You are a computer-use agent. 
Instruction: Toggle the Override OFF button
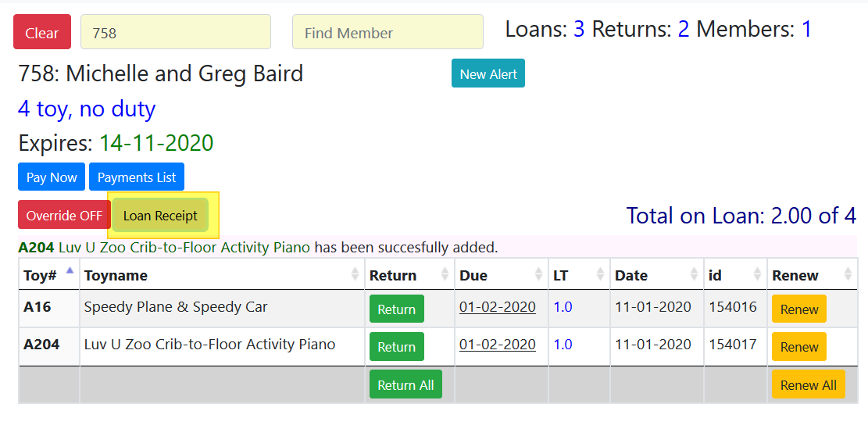pyautogui.click(x=64, y=216)
